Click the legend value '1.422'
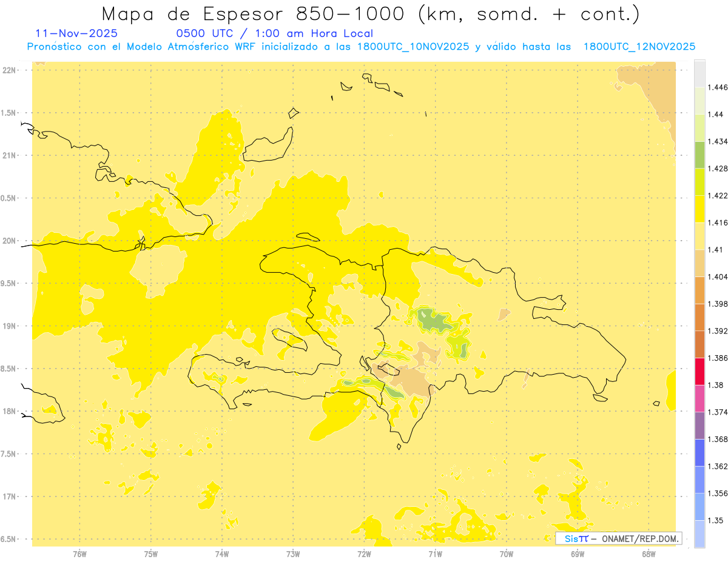The height and width of the screenshot is (562, 728). 718,196
